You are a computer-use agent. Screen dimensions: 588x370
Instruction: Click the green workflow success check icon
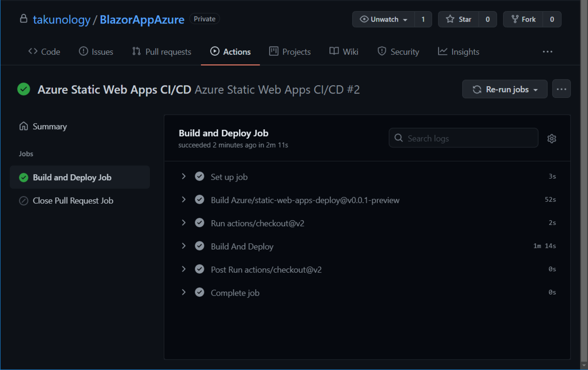pyautogui.click(x=24, y=89)
